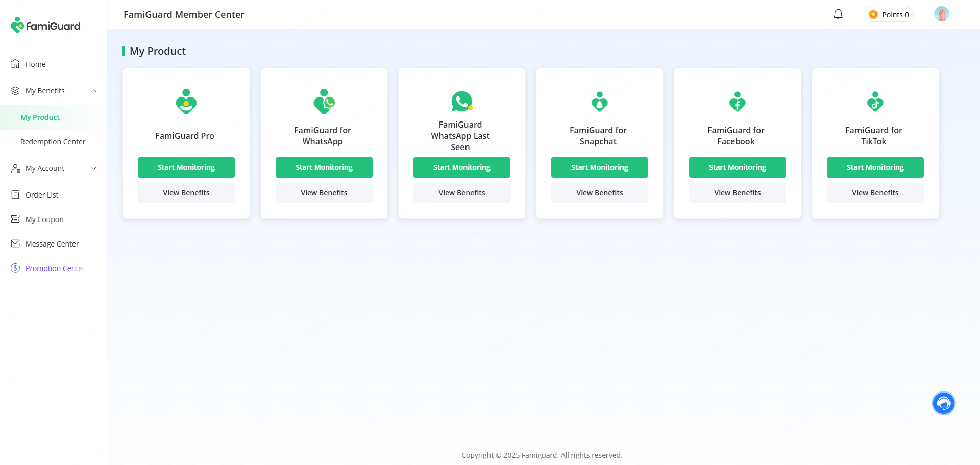
Task: Click the FamiGuard for Facebook icon
Action: click(737, 102)
